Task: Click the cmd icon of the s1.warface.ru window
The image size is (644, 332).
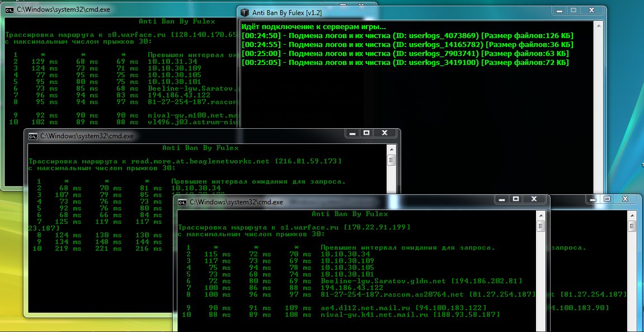Action: point(182,202)
